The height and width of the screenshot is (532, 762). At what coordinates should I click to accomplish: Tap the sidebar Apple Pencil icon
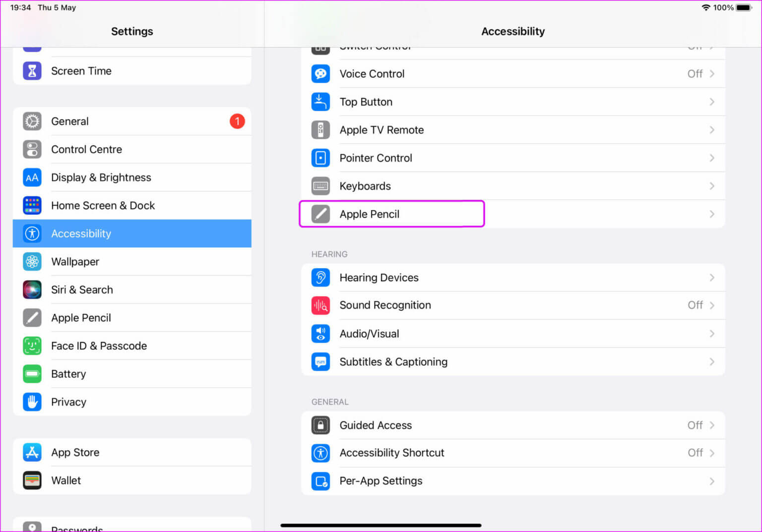(32, 318)
